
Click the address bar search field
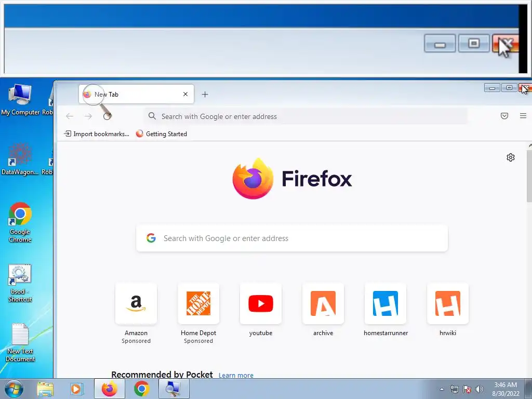[x=305, y=116]
